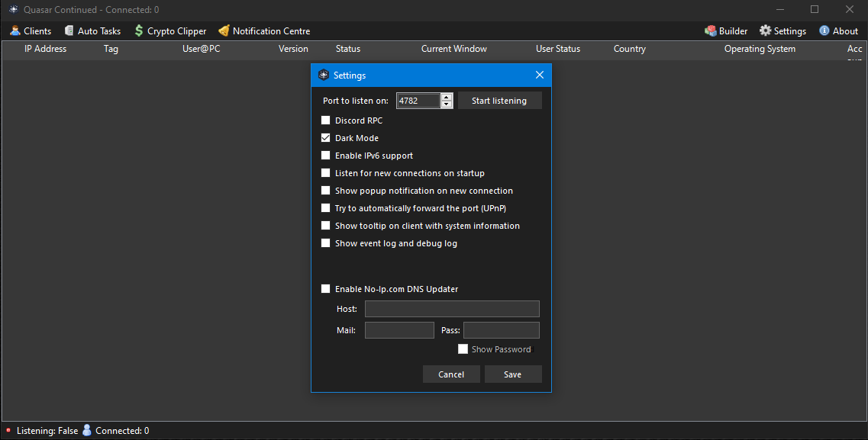The image size is (868, 440).
Task: Enable the Discord RPC checkbox
Action: 325,120
